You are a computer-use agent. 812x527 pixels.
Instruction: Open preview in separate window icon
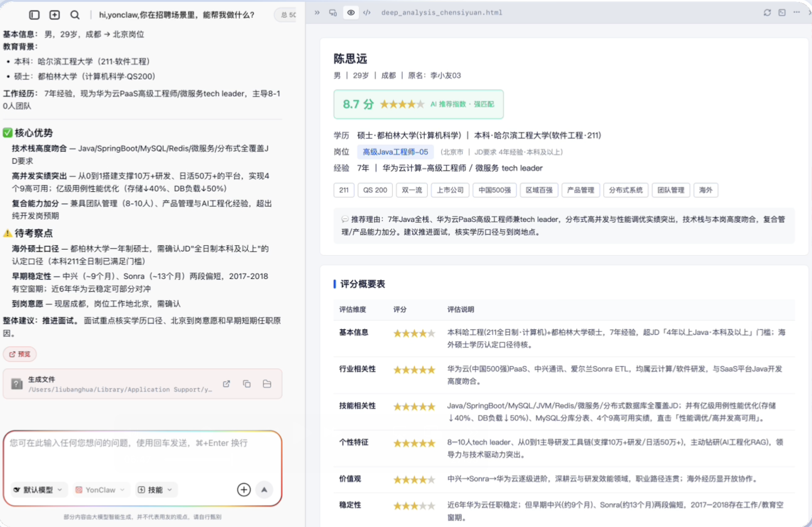pos(782,13)
